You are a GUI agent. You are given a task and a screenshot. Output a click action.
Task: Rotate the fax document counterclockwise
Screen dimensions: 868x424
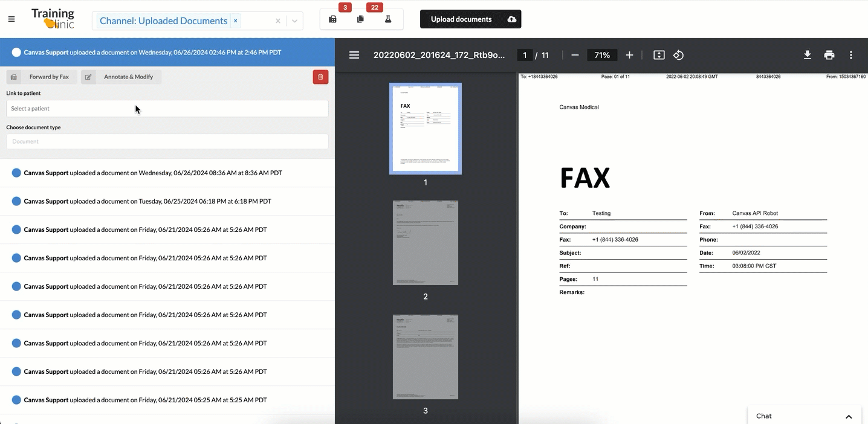click(678, 54)
